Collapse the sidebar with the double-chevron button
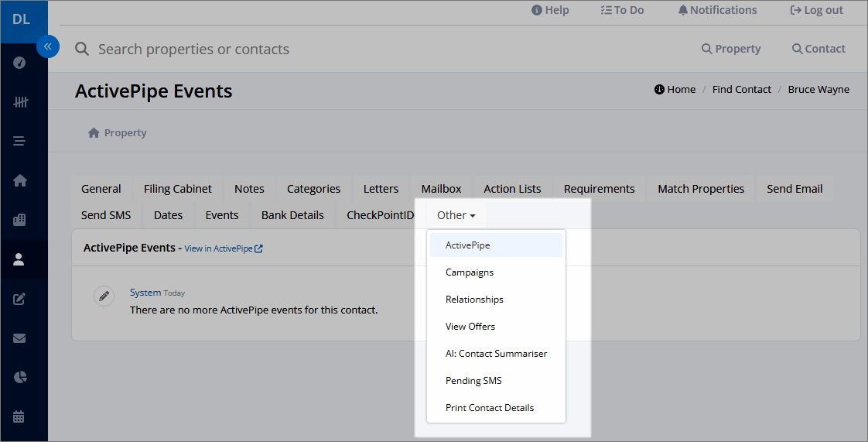The height and width of the screenshot is (442, 868). (x=48, y=46)
